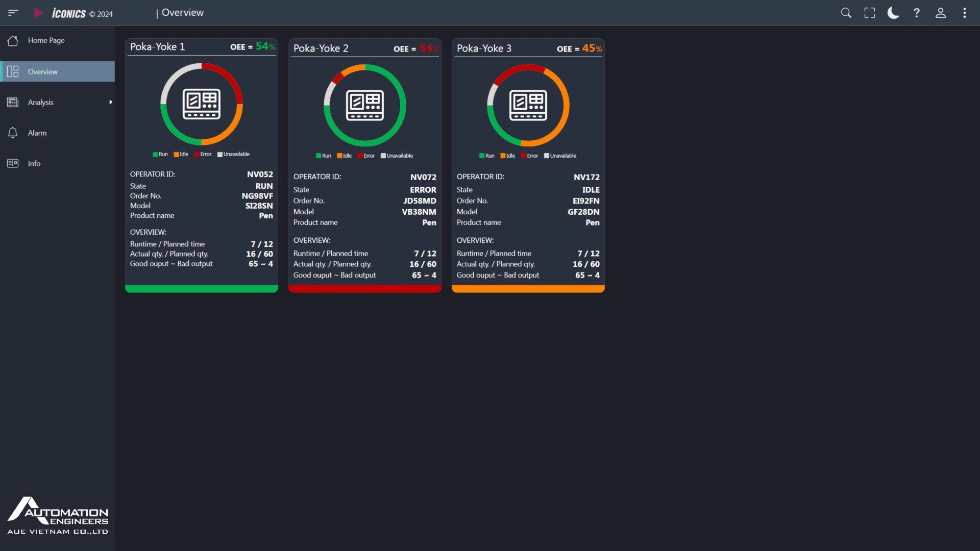Open the Poka-Yoke 3 card title

(484, 48)
